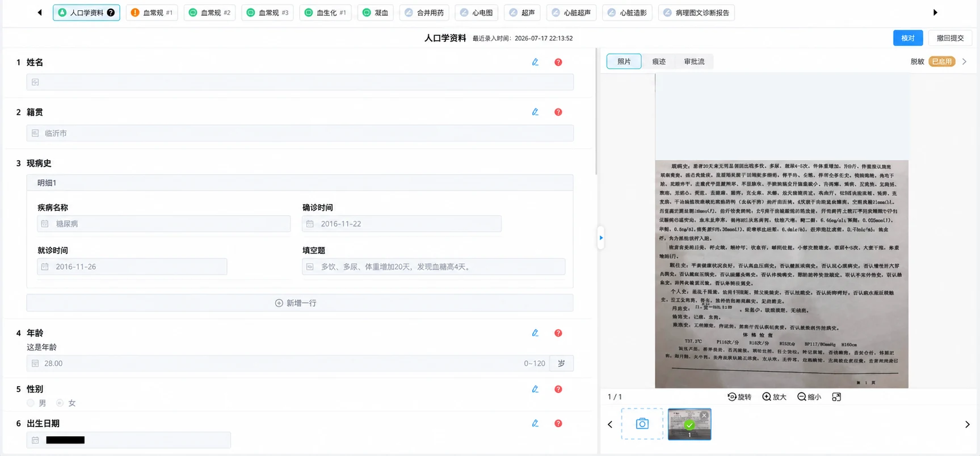Select the 女 radio button

click(x=60, y=403)
